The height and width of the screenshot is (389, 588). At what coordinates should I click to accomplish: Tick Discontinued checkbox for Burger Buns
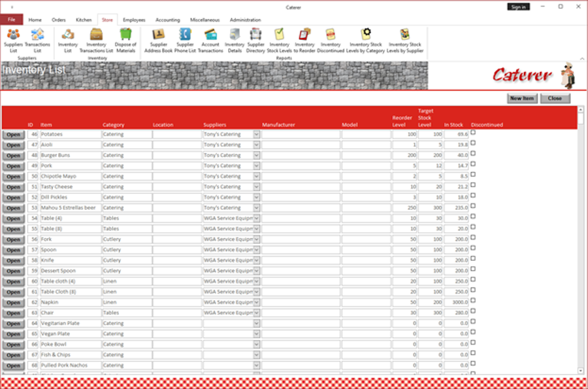coord(473,154)
